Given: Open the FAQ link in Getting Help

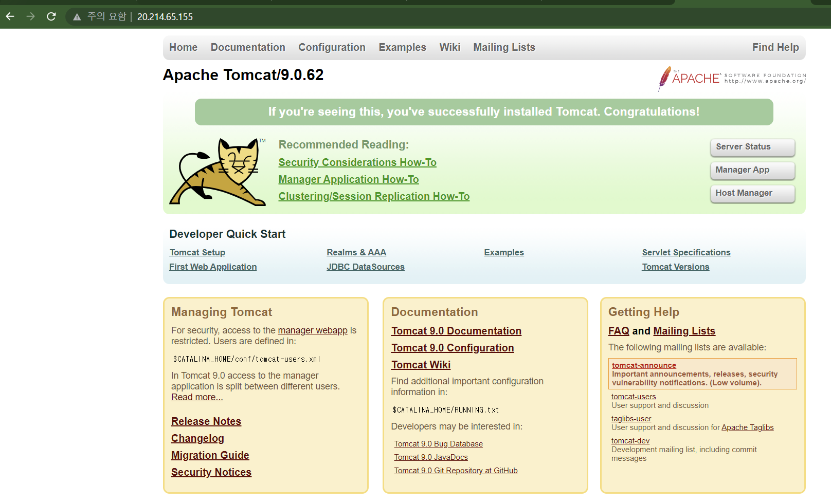Looking at the screenshot, I should tap(619, 331).
